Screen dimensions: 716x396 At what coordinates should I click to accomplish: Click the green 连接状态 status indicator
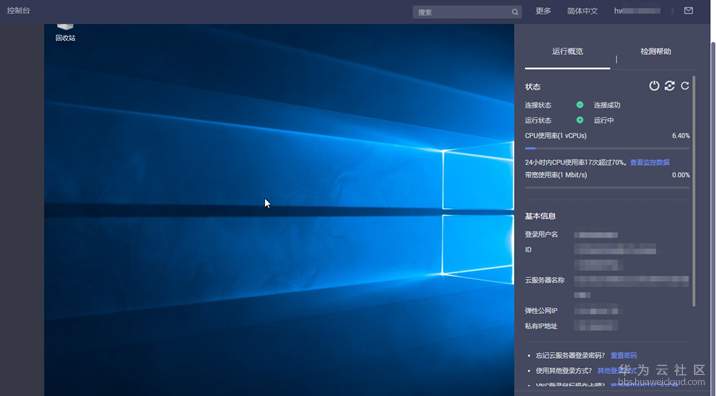coord(579,105)
